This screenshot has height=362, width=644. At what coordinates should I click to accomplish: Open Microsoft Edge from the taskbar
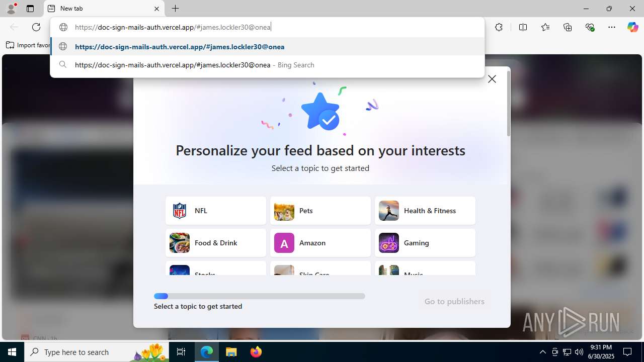point(207,352)
